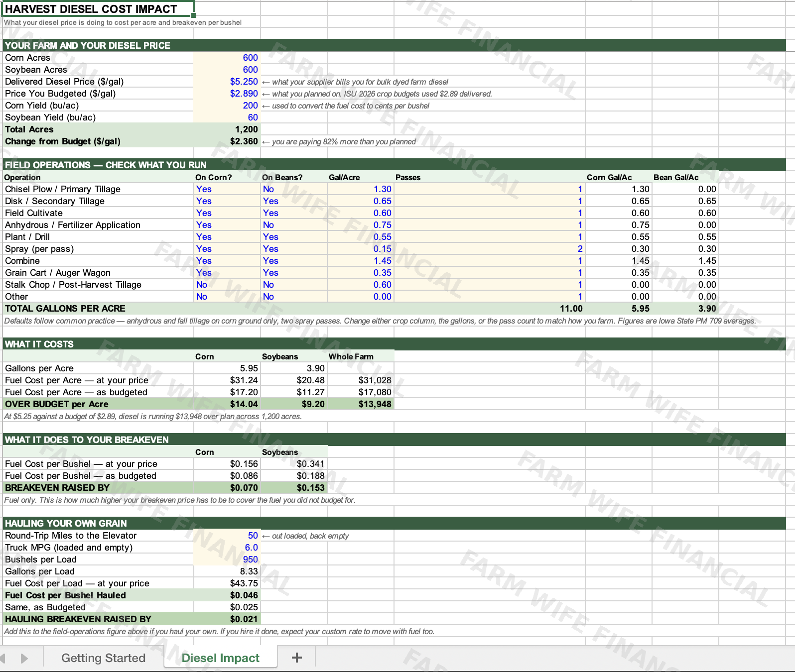This screenshot has width=795, height=672.
Task: Click the Whole Farm budgeted cost $17,080
Action: pyautogui.click(x=361, y=392)
